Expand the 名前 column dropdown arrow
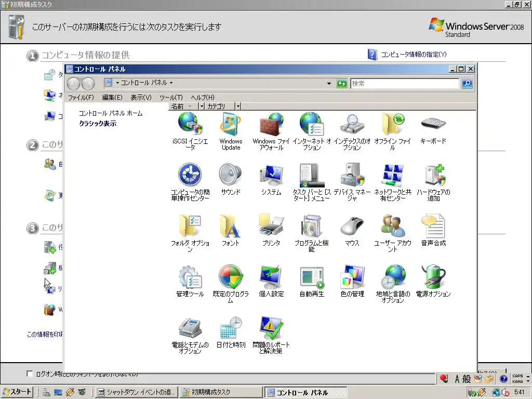532x399 pixels. click(x=202, y=106)
